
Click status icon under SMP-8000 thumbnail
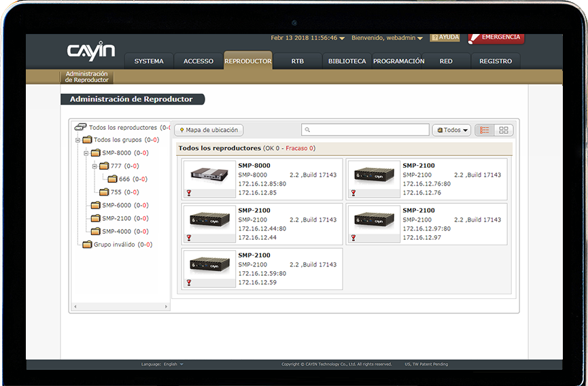pos(188,193)
